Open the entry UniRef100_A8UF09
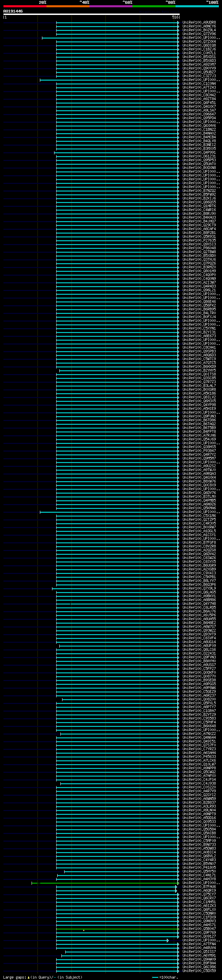Screen dimensions: 222x980 click(x=199, y=646)
